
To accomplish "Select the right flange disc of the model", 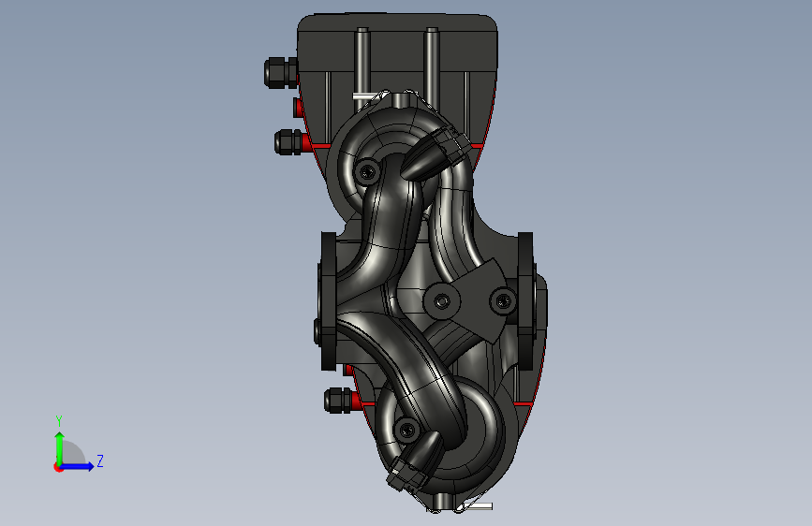I will pyautogui.click(x=525, y=301).
